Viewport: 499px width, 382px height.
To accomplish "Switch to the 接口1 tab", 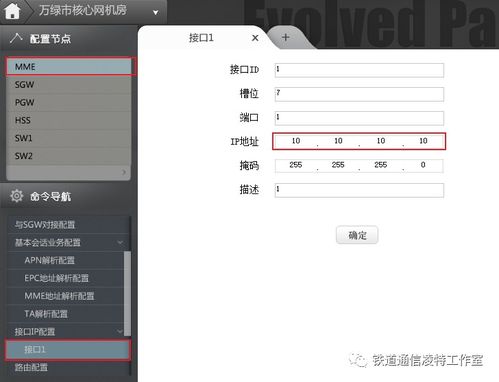I will 201,38.
